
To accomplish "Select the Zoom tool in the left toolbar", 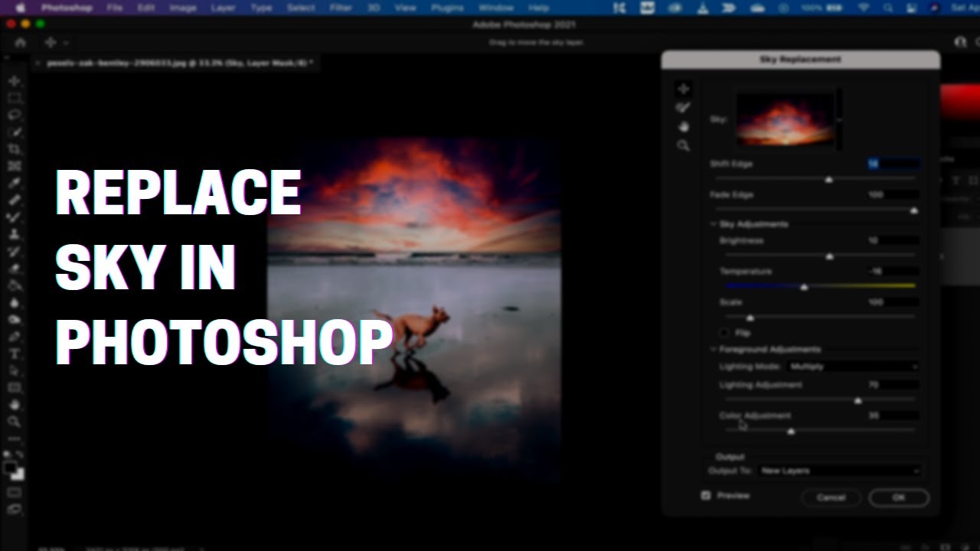I will [15, 421].
